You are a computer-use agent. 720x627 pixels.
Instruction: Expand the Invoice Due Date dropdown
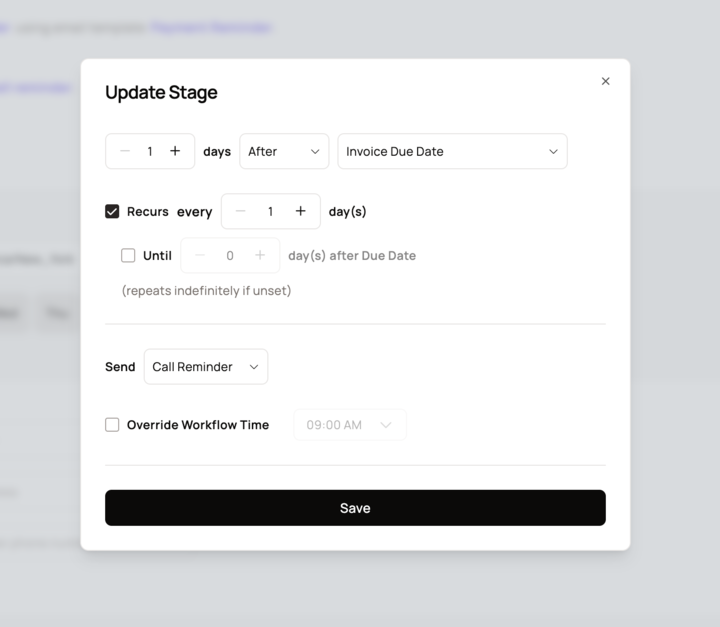click(x=452, y=151)
